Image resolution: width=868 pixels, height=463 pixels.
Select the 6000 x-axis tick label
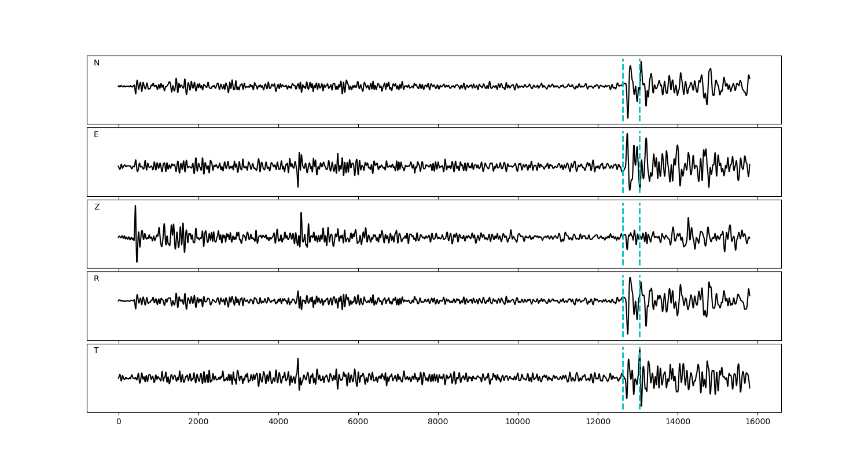[358, 422]
